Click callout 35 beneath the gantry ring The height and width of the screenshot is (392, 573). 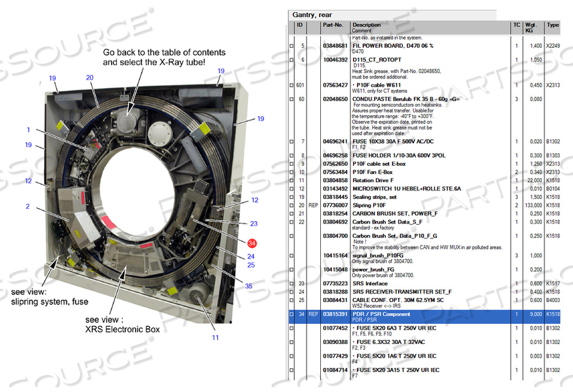click(x=248, y=286)
